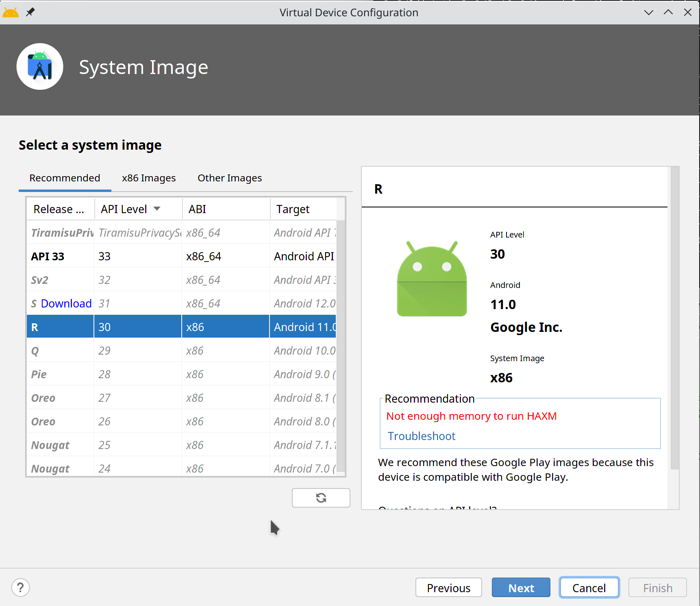Switch to the Other Images tab
The image size is (700, 606).
tap(229, 178)
